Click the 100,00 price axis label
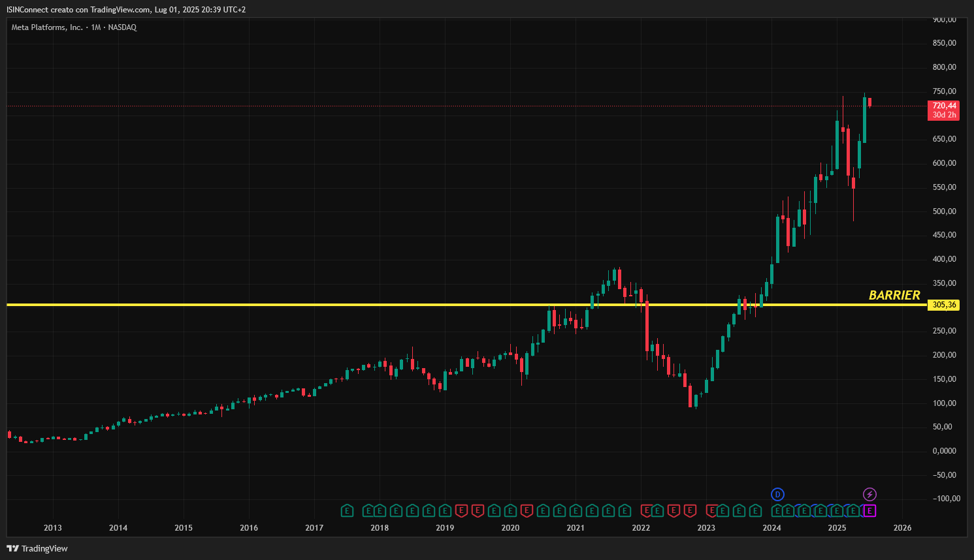Viewport: 974px width, 560px height. [945, 403]
